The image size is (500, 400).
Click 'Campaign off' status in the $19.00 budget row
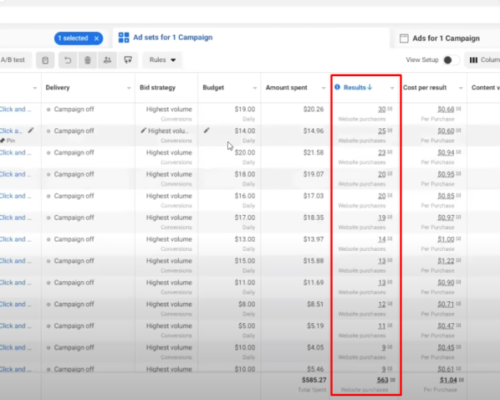pos(74,109)
